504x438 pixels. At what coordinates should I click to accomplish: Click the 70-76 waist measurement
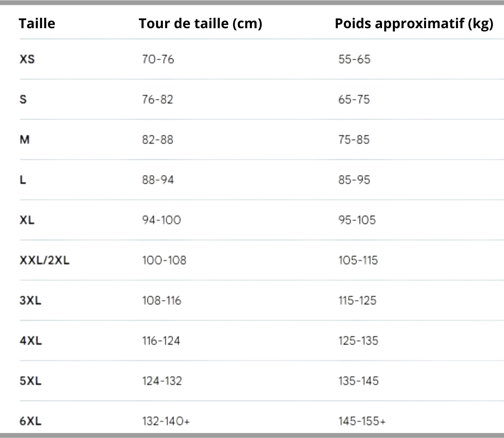pos(158,59)
